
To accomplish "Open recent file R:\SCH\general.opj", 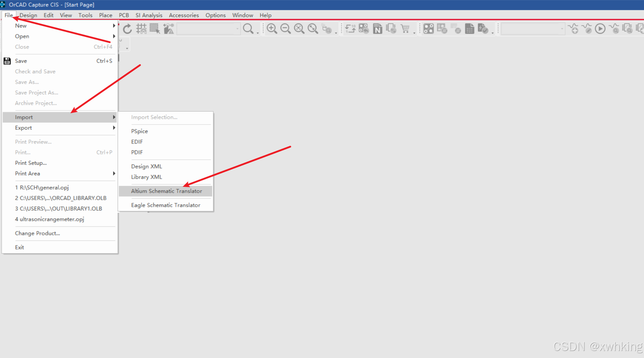I will [60, 187].
